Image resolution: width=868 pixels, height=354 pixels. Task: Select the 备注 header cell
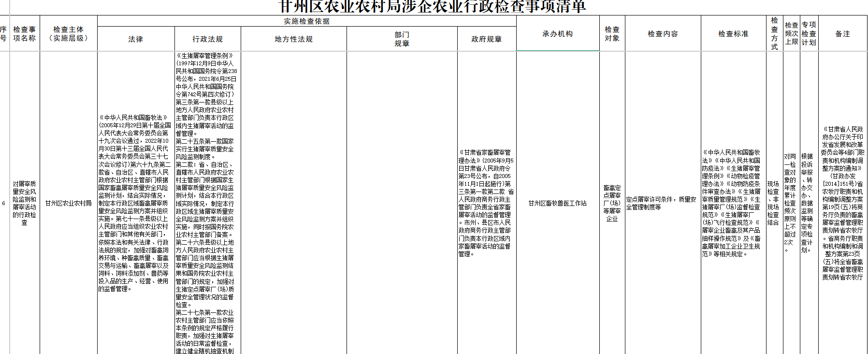coord(842,34)
